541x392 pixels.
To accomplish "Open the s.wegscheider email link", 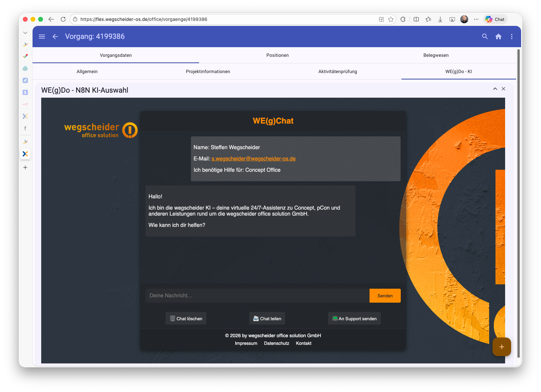I will (x=254, y=159).
